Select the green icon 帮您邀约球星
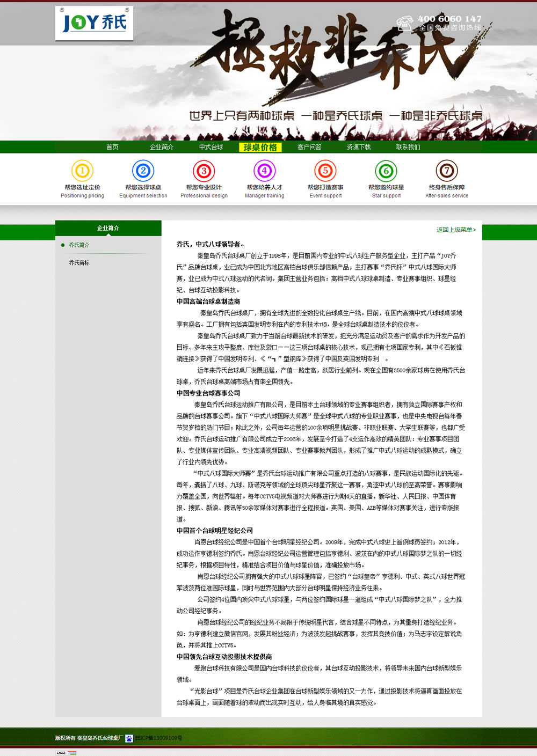 point(386,171)
